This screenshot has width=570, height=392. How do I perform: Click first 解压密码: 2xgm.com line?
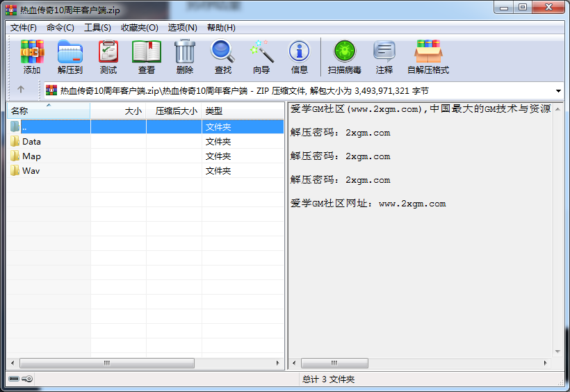340,132
